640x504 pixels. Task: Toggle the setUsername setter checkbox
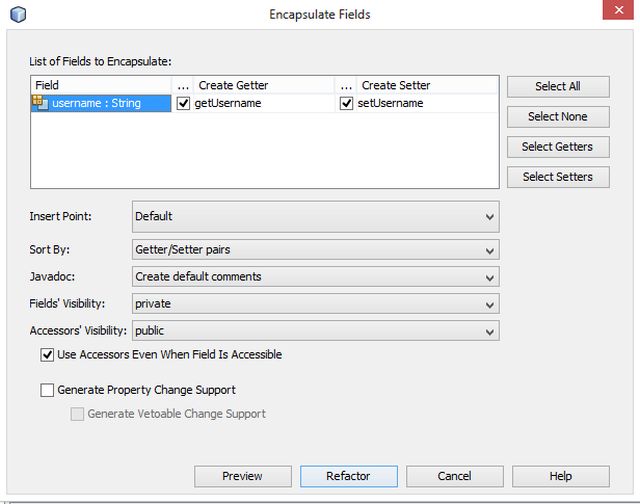347,103
